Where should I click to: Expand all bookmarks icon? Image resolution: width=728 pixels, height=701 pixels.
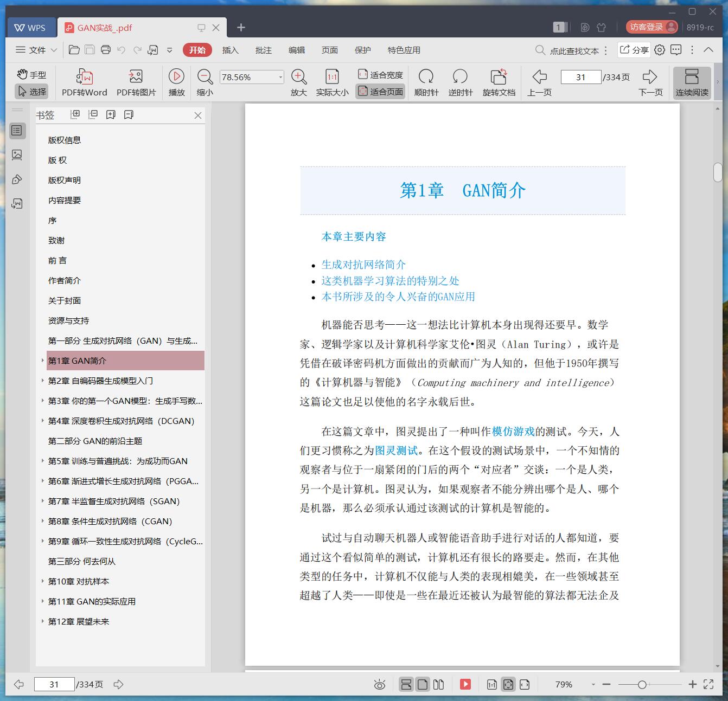[75, 114]
